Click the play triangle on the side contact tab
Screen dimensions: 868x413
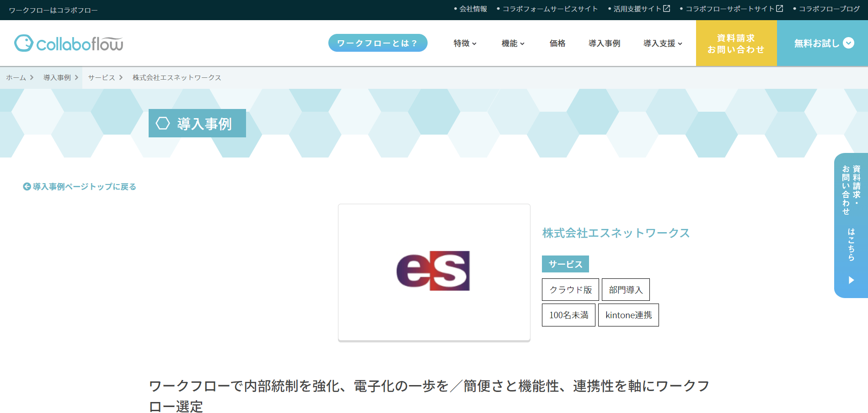pos(851,280)
